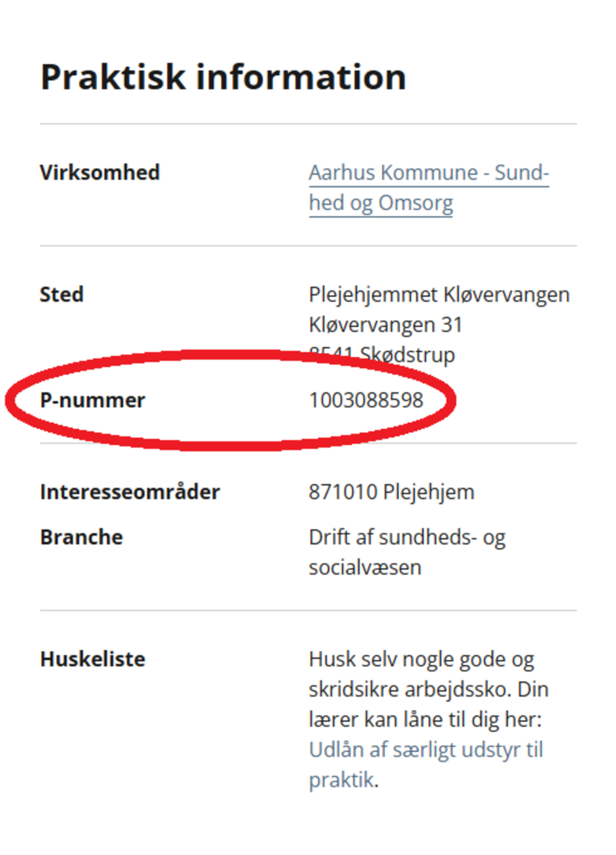The image size is (616, 855).
Task: Click the Kløvervangen 31 street address
Action: coord(385,325)
